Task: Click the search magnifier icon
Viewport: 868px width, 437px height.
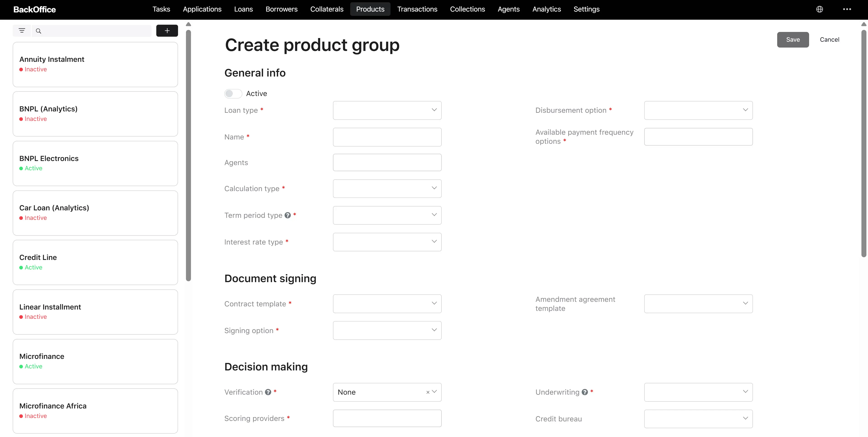Action: (x=39, y=31)
